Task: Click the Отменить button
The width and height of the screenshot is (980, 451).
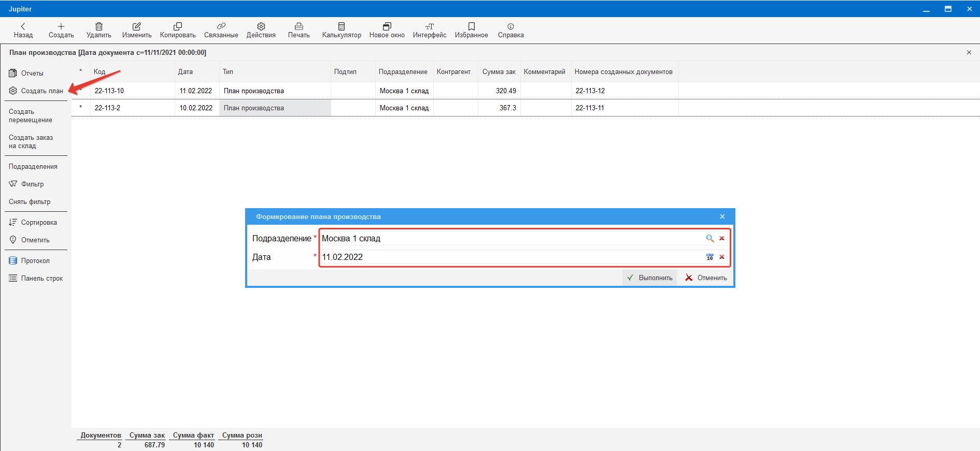Action: point(706,278)
